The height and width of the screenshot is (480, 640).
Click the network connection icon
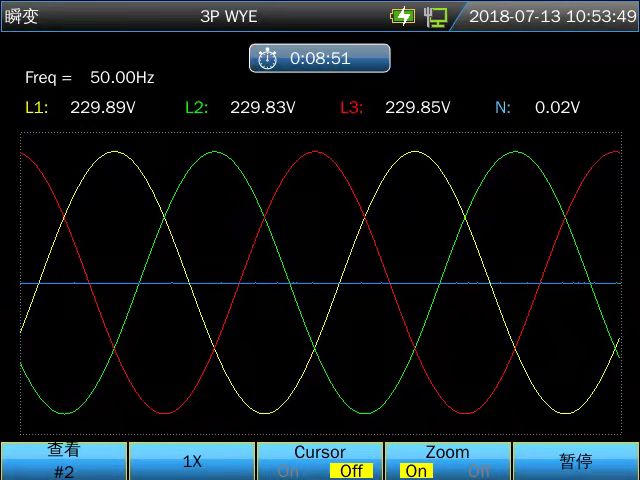click(x=435, y=16)
